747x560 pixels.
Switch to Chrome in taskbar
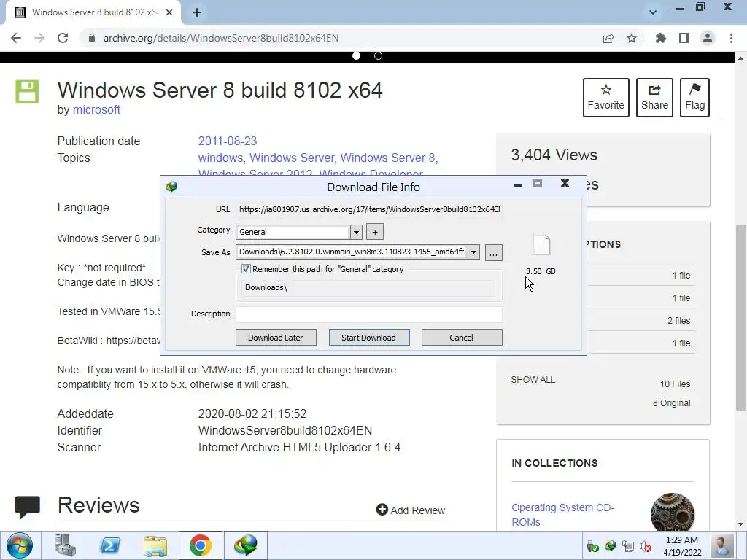point(201,545)
